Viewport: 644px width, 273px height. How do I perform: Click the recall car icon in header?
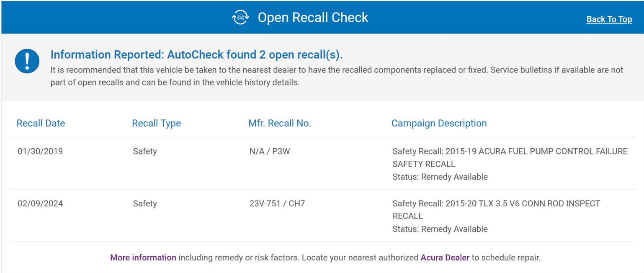240,18
